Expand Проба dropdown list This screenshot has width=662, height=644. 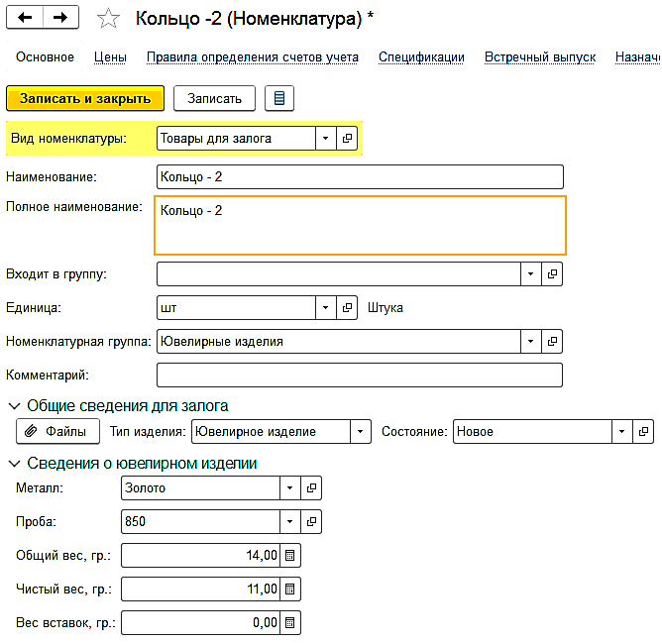[x=290, y=521]
